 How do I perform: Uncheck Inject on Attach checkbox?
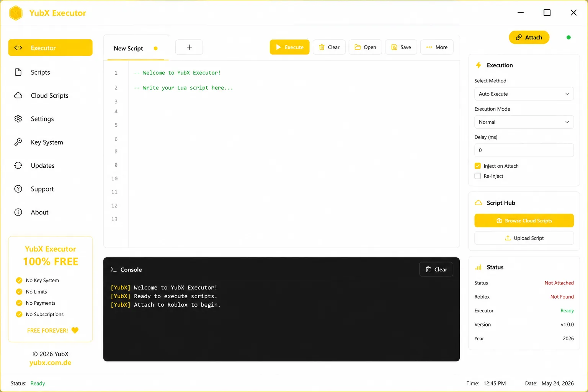(x=478, y=166)
